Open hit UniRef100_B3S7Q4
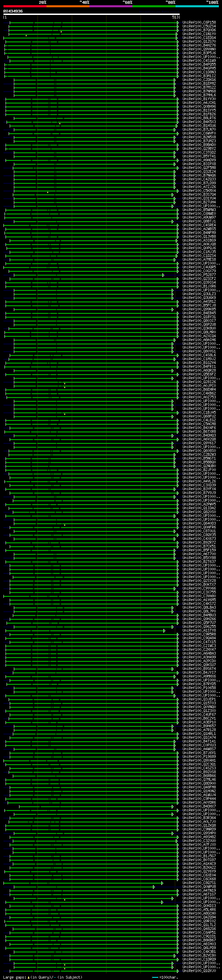222x980 pixels. pyautogui.click(x=199, y=194)
